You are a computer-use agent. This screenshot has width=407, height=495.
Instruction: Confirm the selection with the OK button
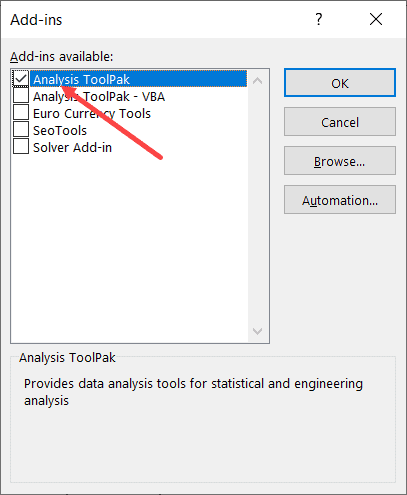tap(340, 83)
